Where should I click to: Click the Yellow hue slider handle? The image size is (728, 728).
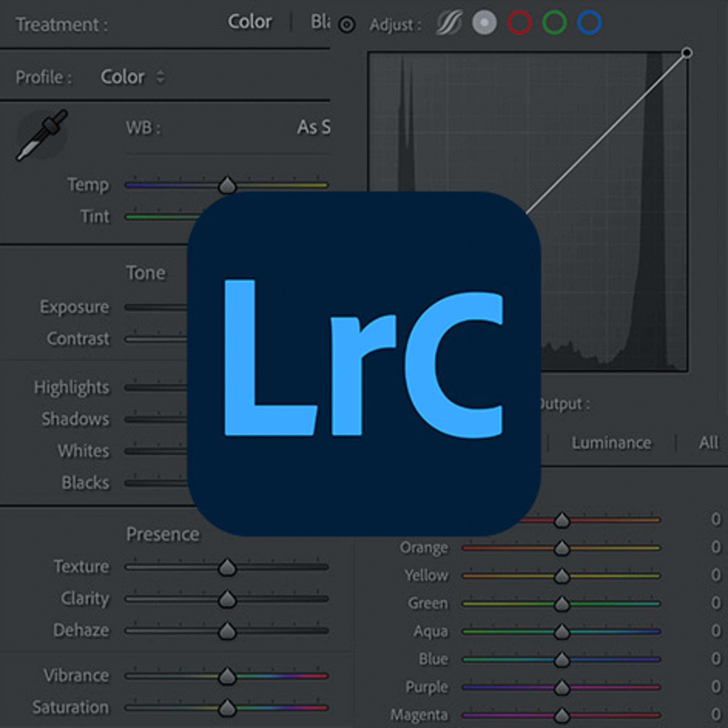[562, 576]
